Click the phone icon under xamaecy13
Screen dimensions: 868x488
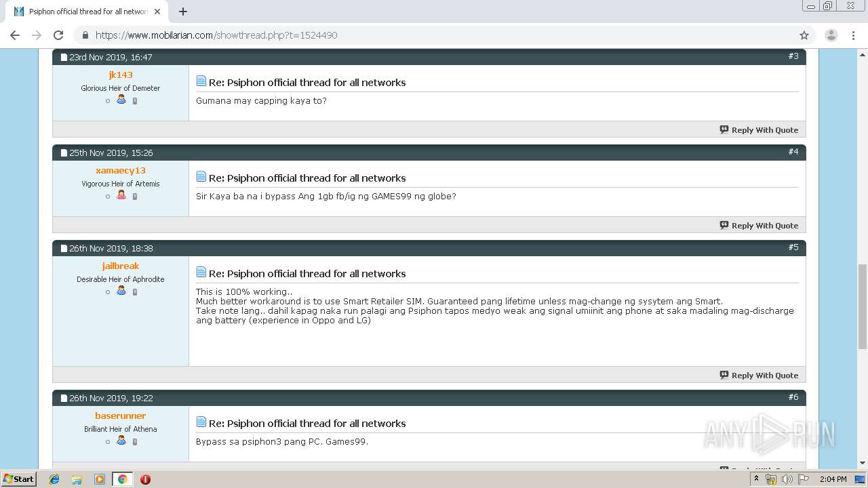pos(135,197)
